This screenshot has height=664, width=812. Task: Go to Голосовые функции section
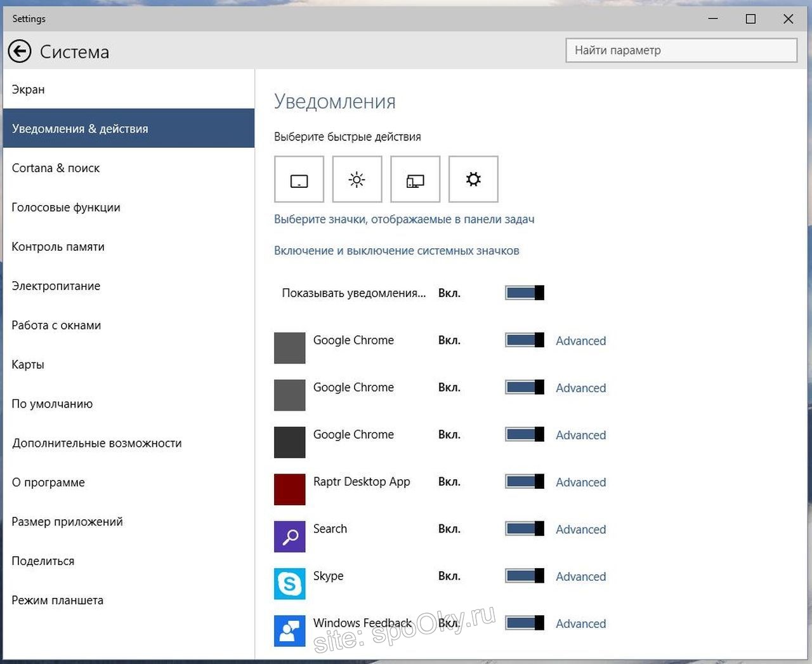coord(129,207)
